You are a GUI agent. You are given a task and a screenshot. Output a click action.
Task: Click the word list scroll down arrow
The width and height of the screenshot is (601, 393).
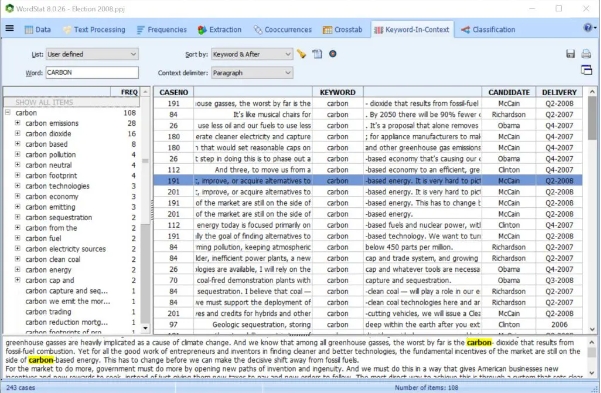pos(145,328)
